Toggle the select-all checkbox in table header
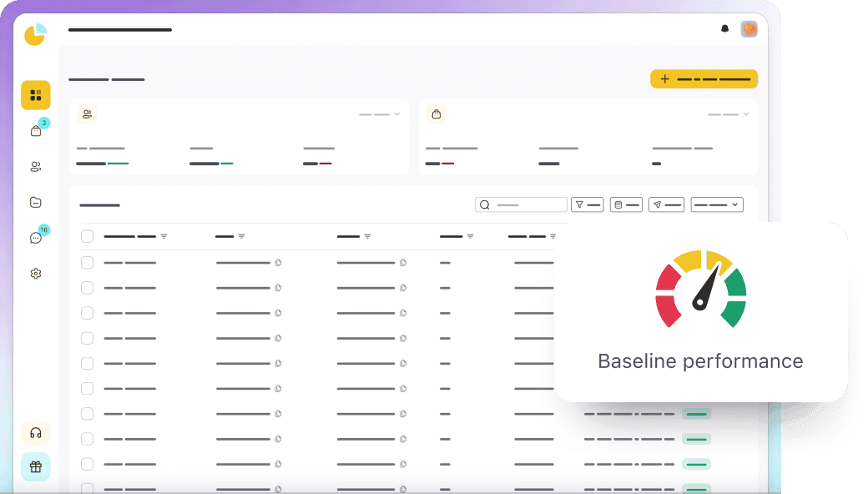 point(88,236)
